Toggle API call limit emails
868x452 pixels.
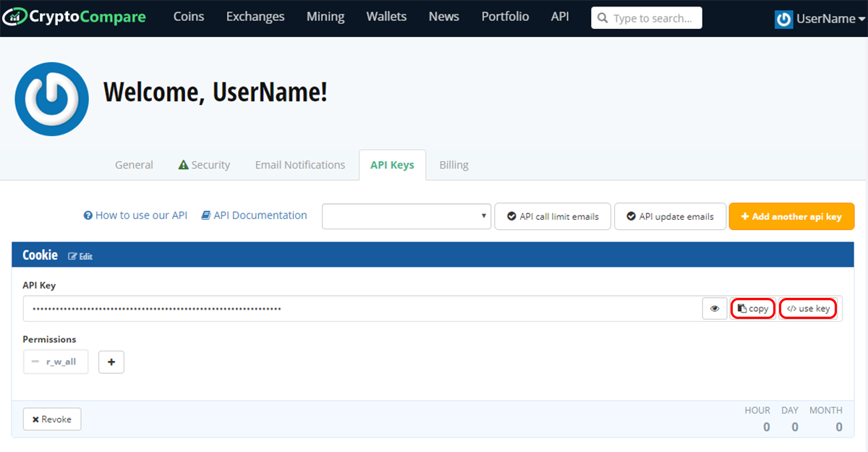(553, 216)
